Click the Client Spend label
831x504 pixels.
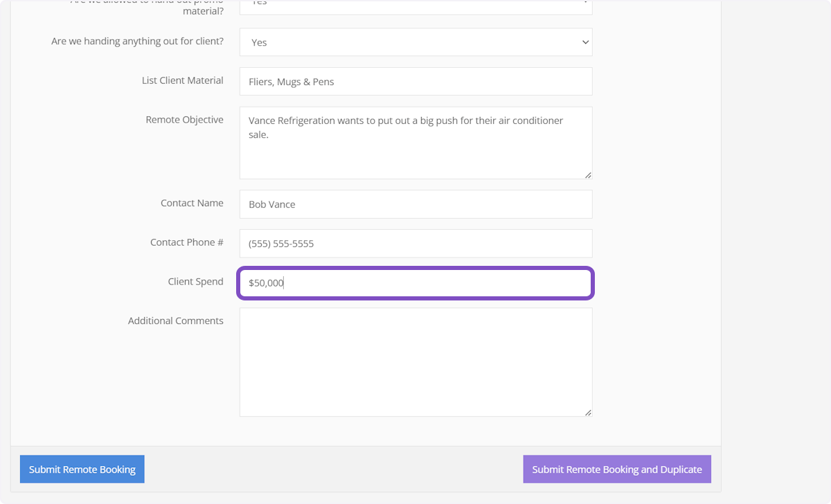(196, 281)
